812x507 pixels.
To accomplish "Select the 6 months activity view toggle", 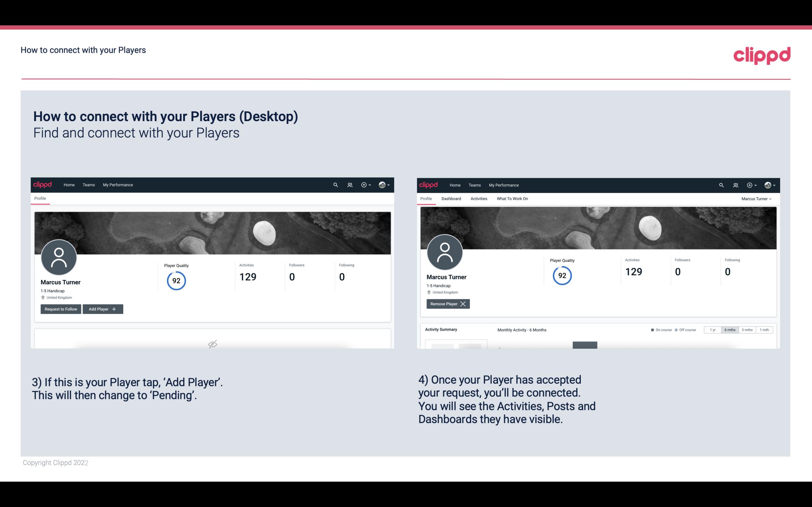I will (730, 329).
